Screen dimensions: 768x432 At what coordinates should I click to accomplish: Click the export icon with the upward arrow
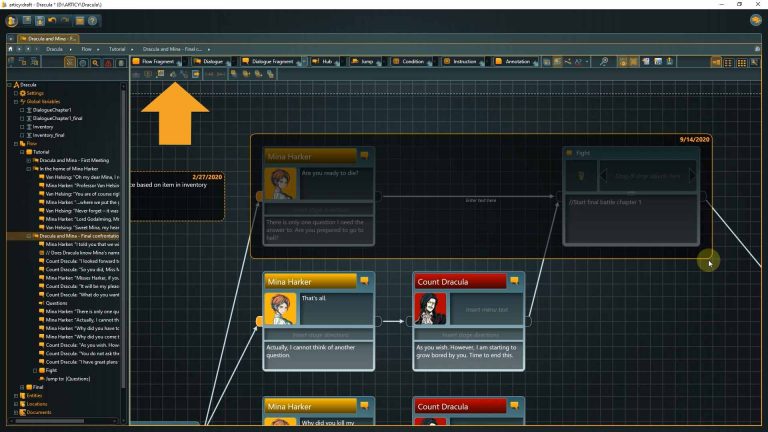(670, 61)
